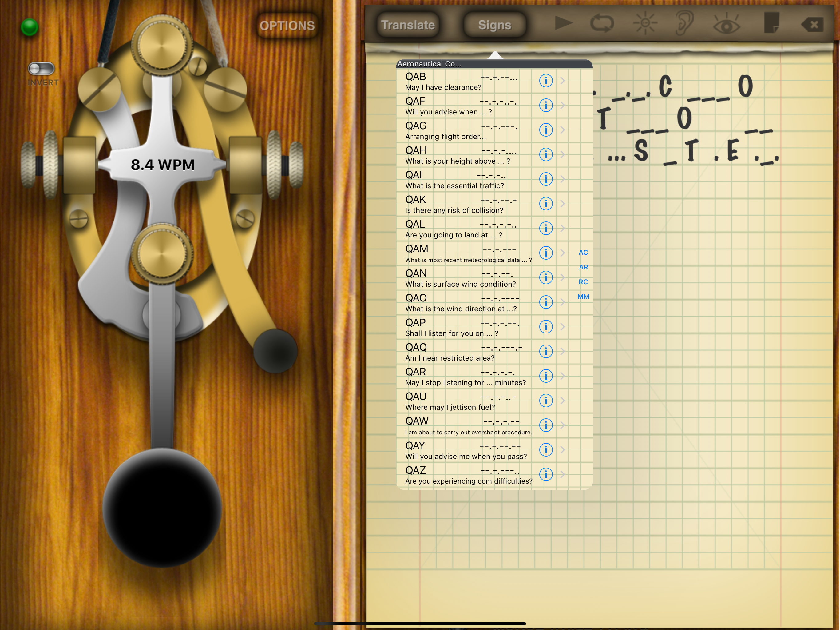Image resolution: width=840 pixels, height=630 pixels.
Task: Tap the Aeronautical Co... section header
Action: tap(494, 64)
